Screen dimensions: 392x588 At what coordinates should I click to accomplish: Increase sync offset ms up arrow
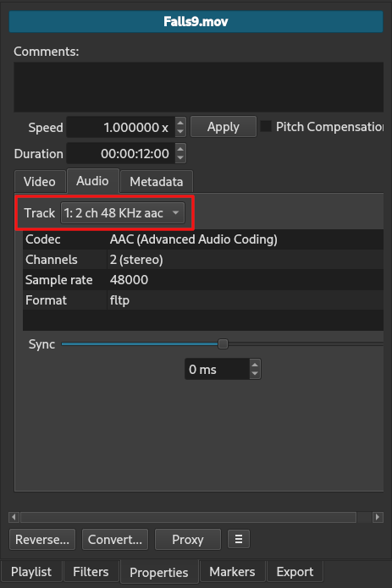click(x=255, y=365)
